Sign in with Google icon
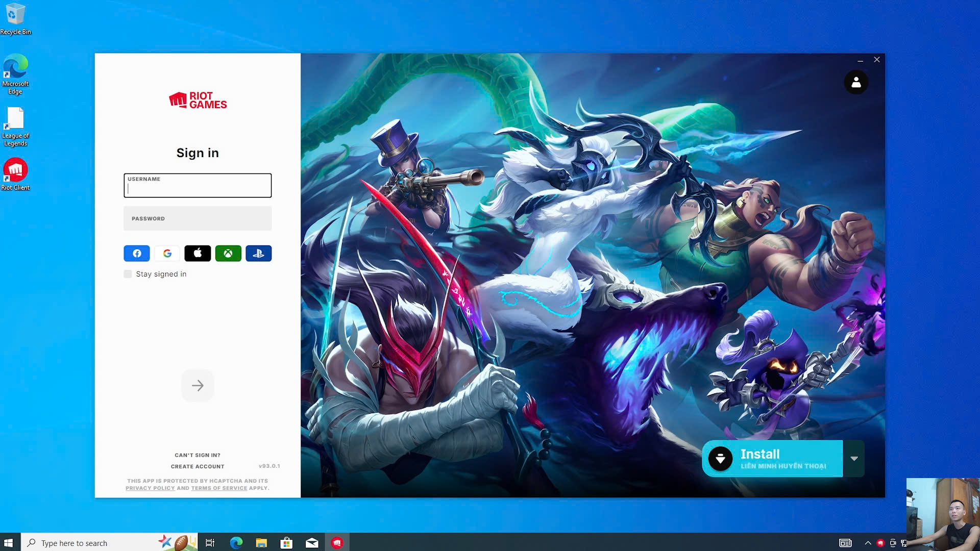The width and height of the screenshot is (980, 551). (x=167, y=254)
